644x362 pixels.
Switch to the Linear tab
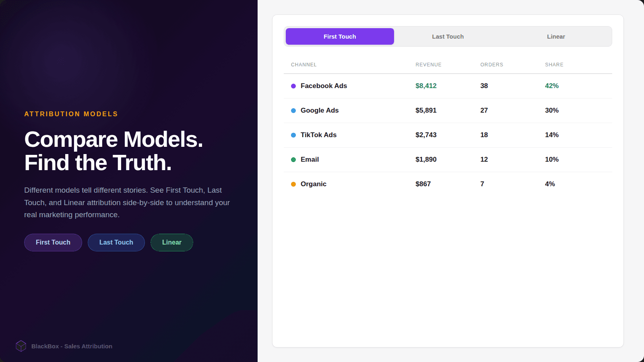point(556,36)
